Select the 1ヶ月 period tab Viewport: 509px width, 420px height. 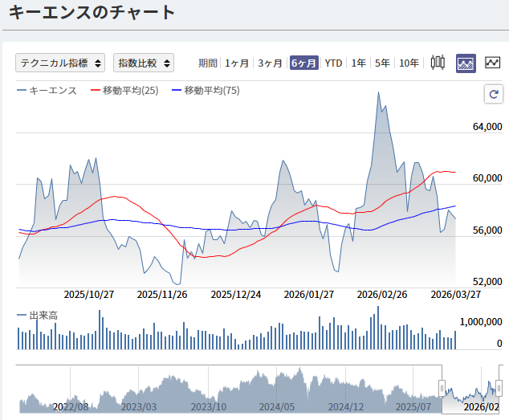point(237,63)
